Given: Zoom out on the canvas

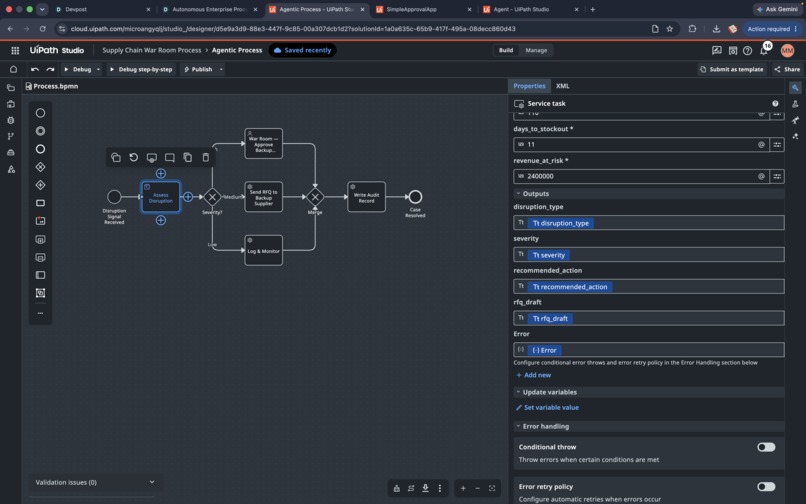Looking at the screenshot, I should point(478,488).
